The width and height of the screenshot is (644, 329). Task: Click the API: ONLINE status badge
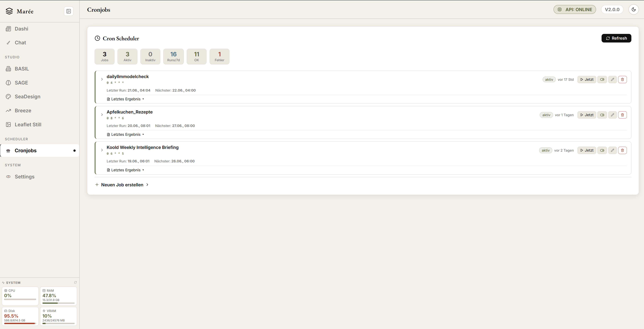(574, 9)
